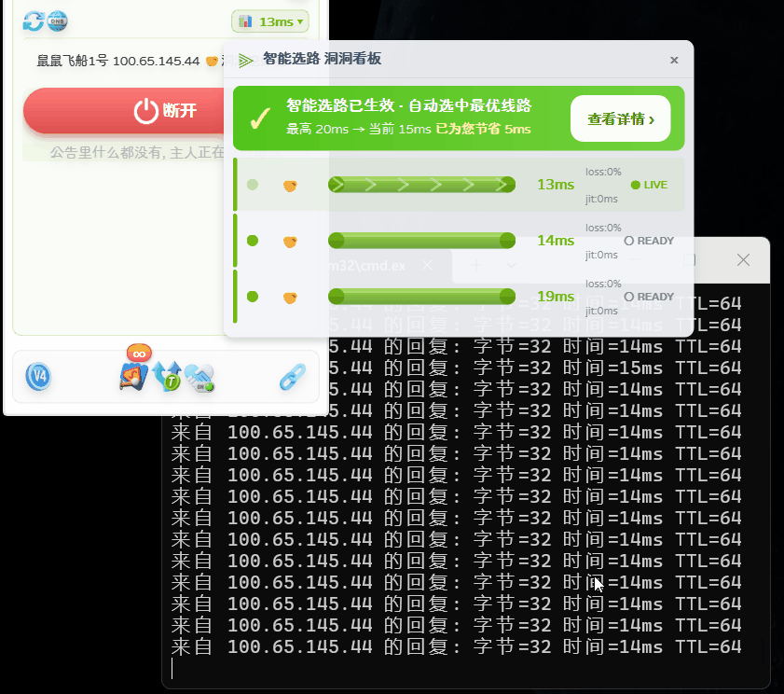Click 时间=15ms ping reply line
784x694 pixels.
pos(534,368)
